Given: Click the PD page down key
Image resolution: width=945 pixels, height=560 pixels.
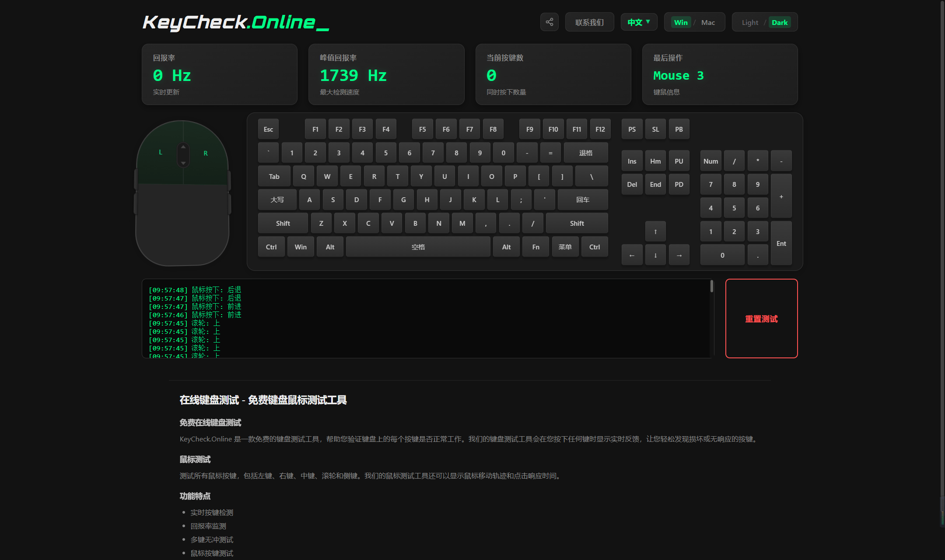Looking at the screenshot, I should (x=679, y=184).
